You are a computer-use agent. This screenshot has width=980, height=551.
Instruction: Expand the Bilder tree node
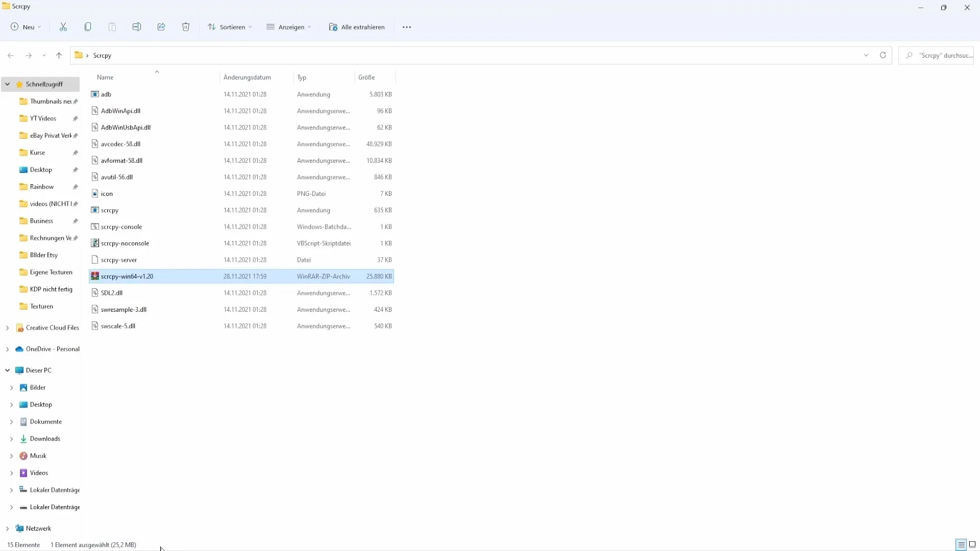click(x=12, y=388)
